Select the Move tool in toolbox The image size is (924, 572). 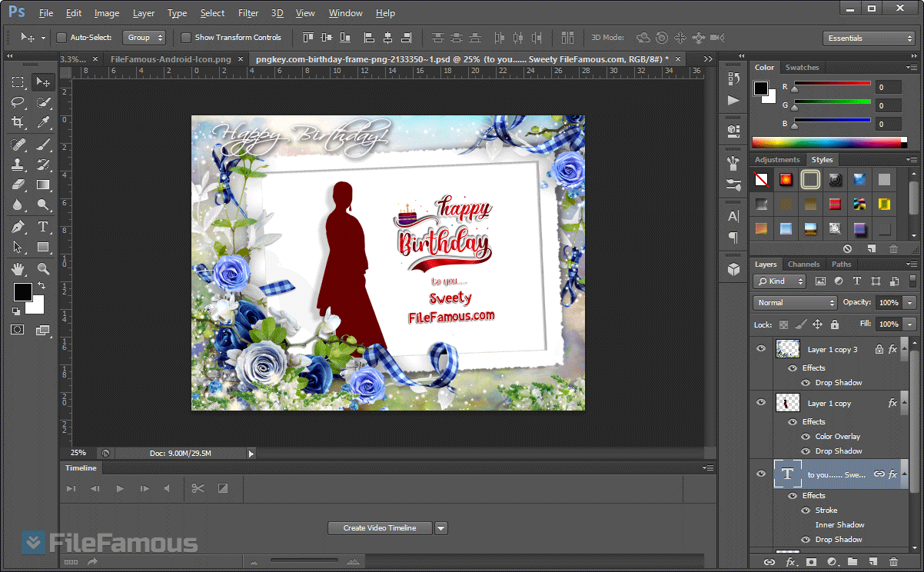pos(43,82)
